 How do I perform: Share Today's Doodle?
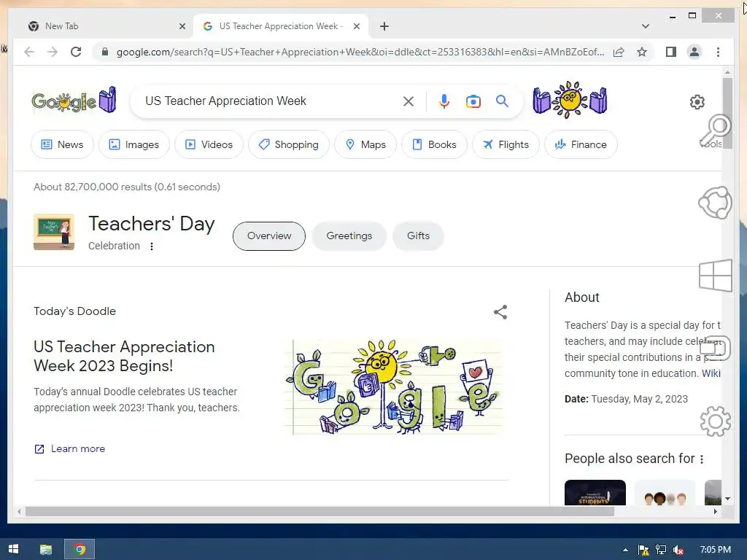(500, 312)
